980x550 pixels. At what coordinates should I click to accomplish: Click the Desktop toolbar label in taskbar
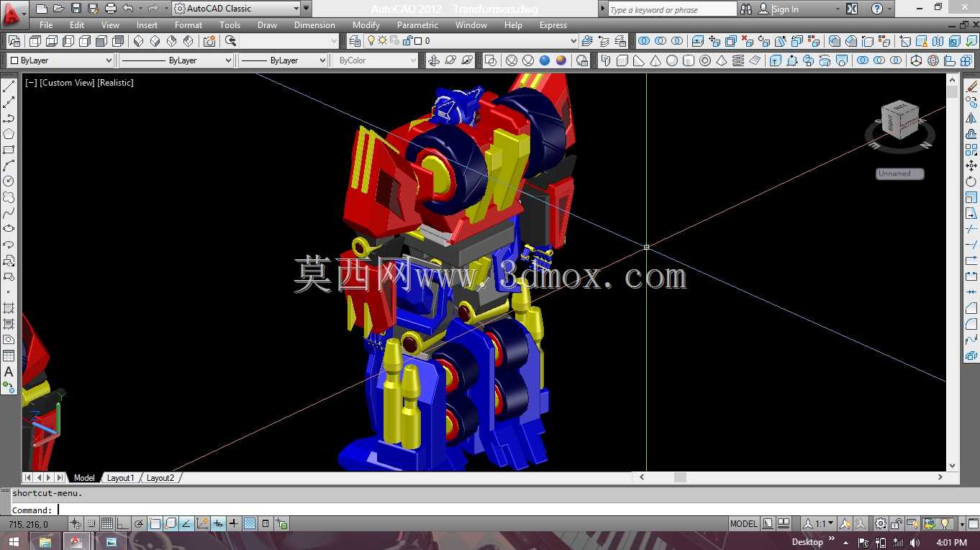point(807,542)
